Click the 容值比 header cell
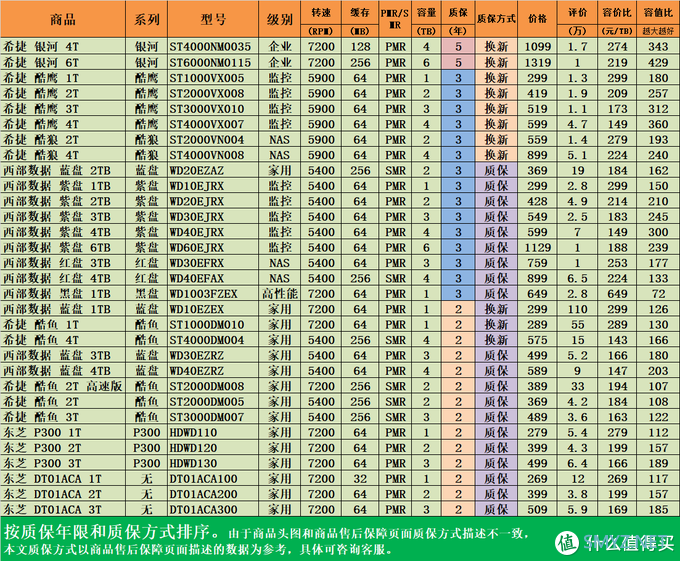 [x=658, y=19]
